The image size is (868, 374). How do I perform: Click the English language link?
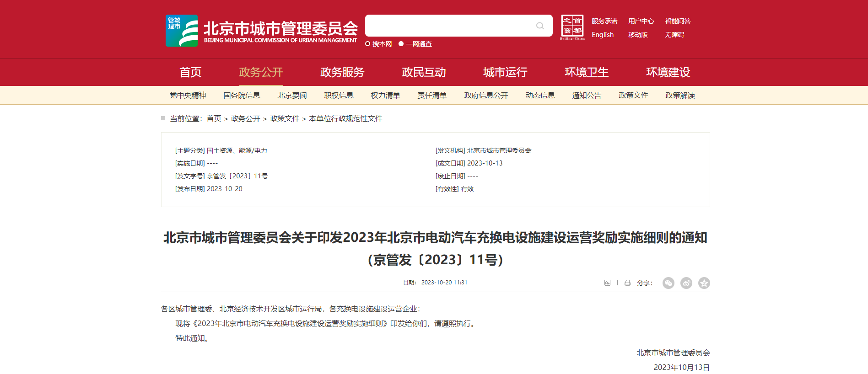[x=603, y=35]
